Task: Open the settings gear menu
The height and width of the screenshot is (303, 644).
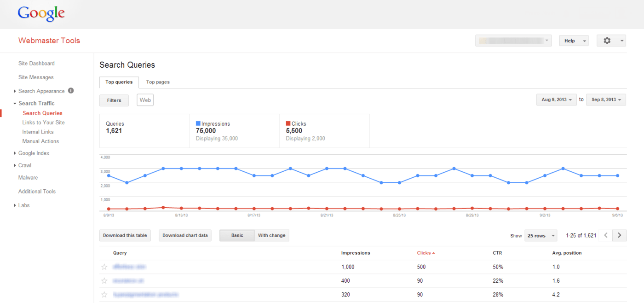Action: coord(611,41)
